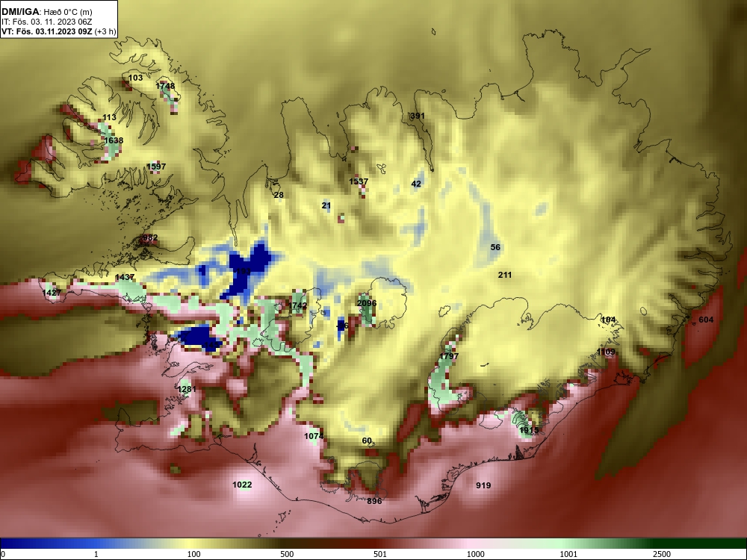The width and height of the screenshot is (747, 560).
Task: Click the map value 2096
Action: click(366, 303)
